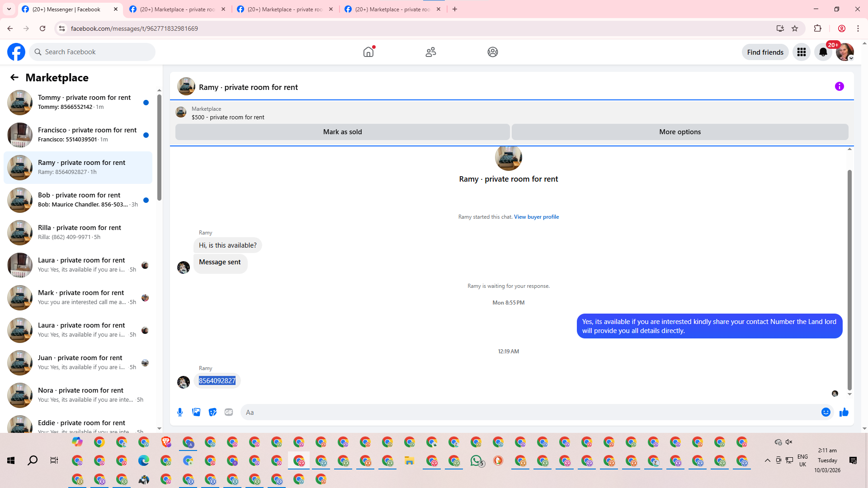Attach a file using photo icon
The image size is (868, 488).
click(196, 412)
